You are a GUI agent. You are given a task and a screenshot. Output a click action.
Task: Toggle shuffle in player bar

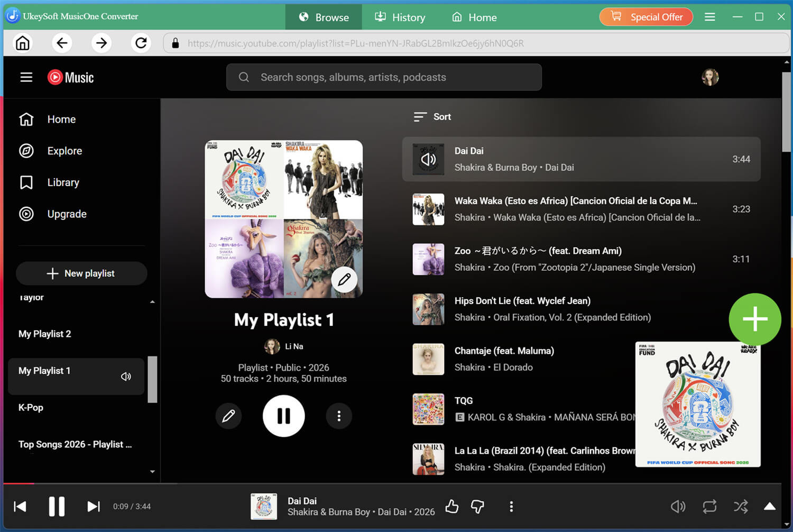pos(741,507)
